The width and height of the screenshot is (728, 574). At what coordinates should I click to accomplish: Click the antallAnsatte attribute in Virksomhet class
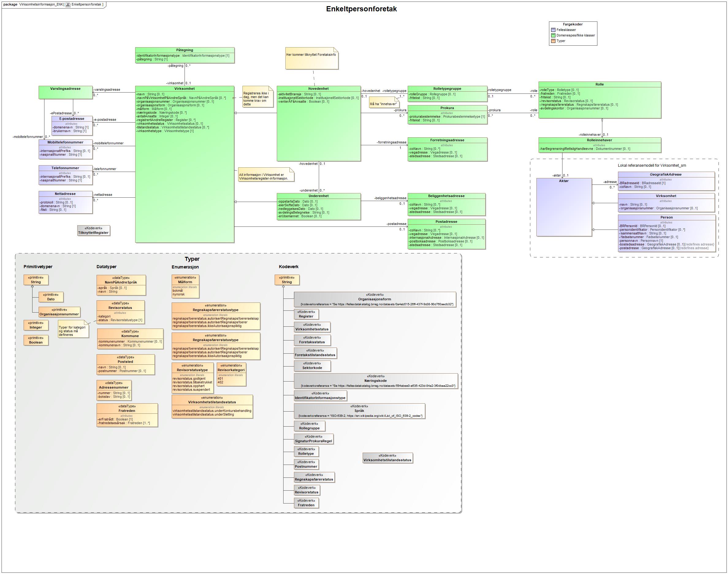(157, 116)
